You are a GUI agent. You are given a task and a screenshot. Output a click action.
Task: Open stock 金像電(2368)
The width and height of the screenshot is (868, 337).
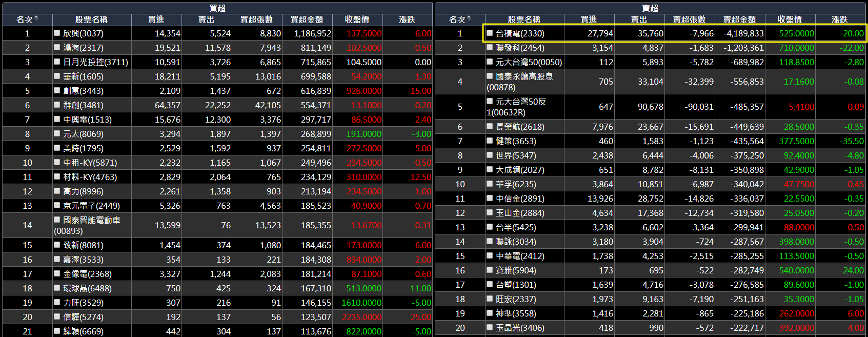click(x=87, y=274)
